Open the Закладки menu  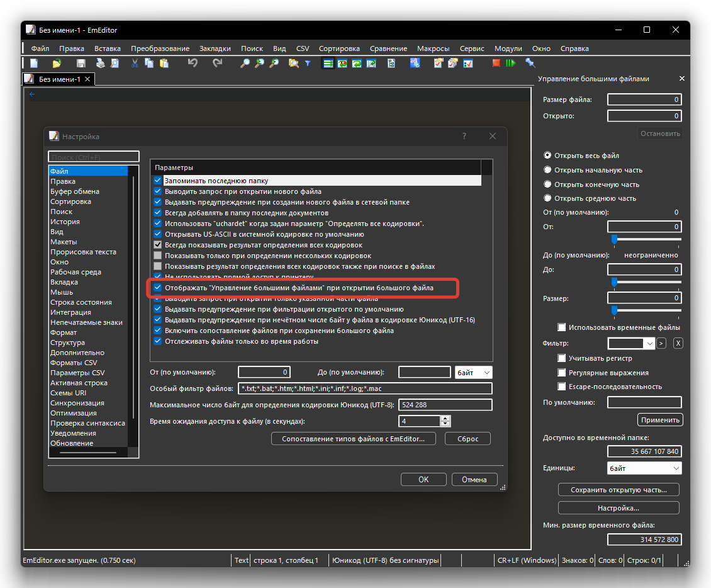[215, 48]
